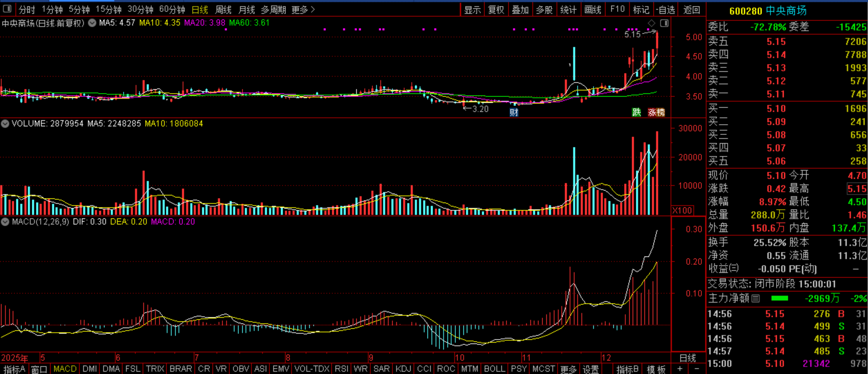Click the 叠加 overlay button
868x374 pixels.
click(520, 10)
